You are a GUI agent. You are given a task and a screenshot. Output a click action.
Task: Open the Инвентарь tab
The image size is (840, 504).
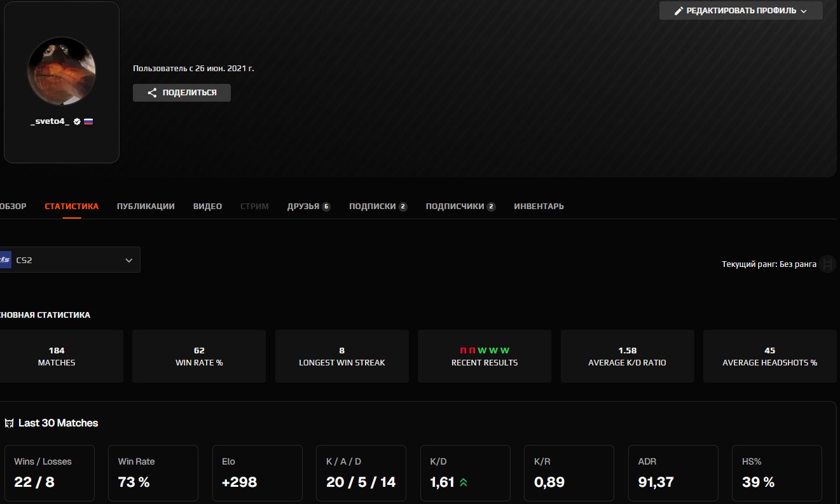click(539, 207)
